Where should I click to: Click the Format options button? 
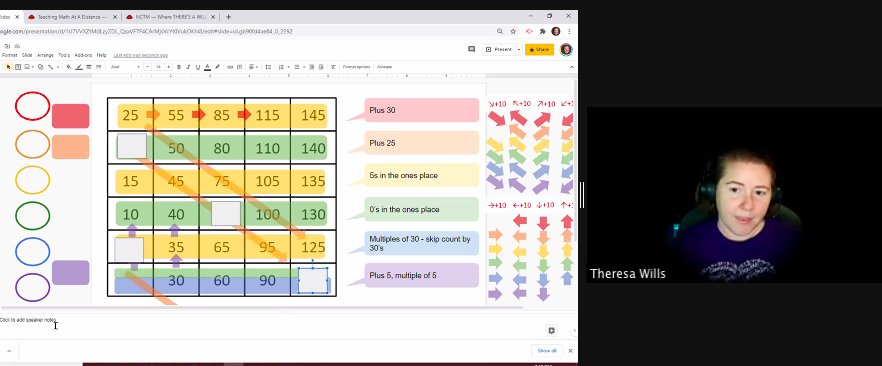point(357,67)
